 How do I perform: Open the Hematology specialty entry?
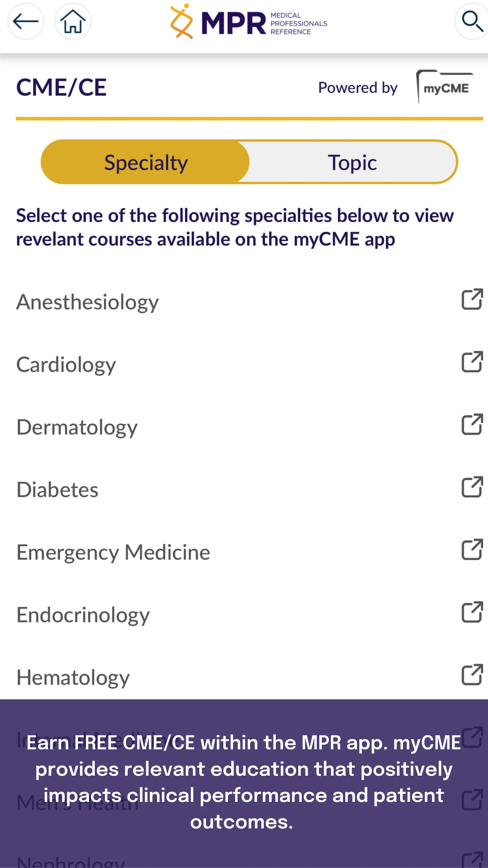pos(73,678)
